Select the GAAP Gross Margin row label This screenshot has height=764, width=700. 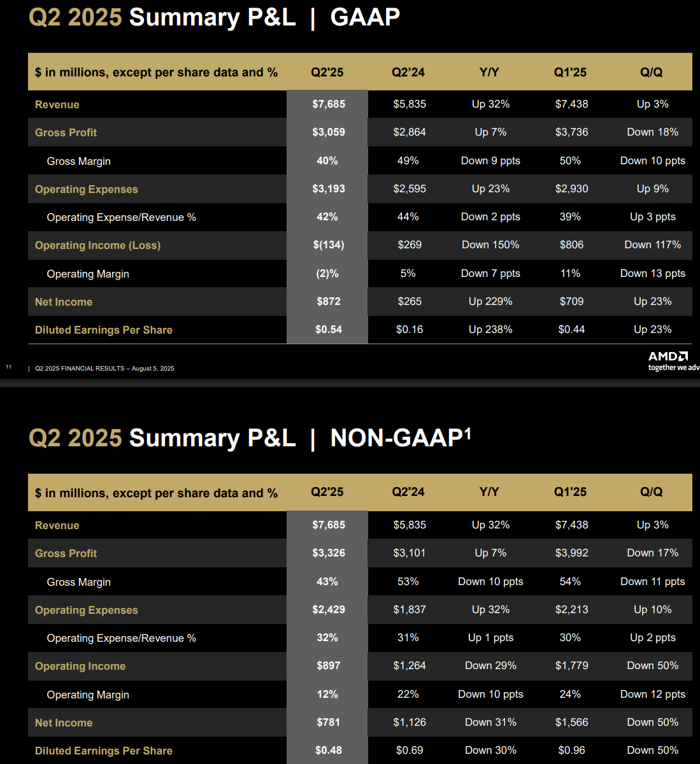(x=78, y=161)
